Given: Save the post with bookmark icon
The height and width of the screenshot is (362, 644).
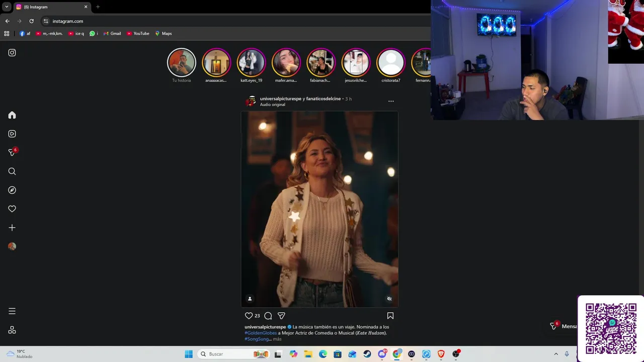Looking at the screenshot, I should click(390, 316).
